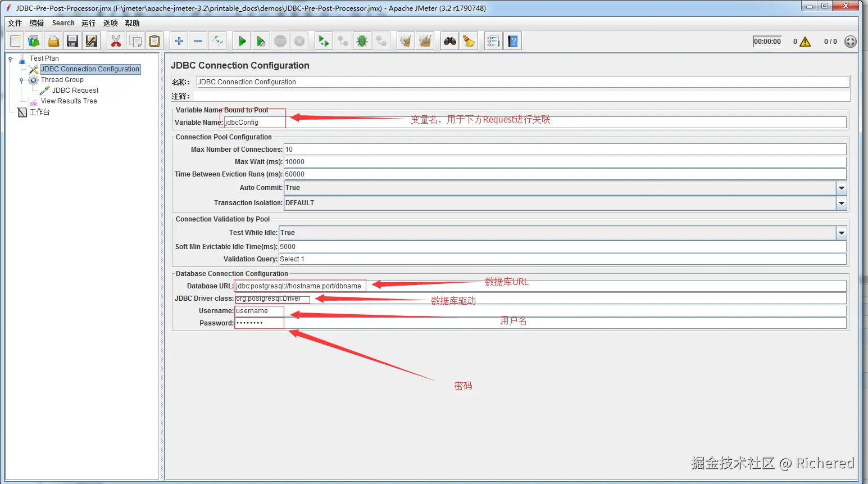Open the 帮助 menu
Viewport: 868px width, 484px height.
133,23
